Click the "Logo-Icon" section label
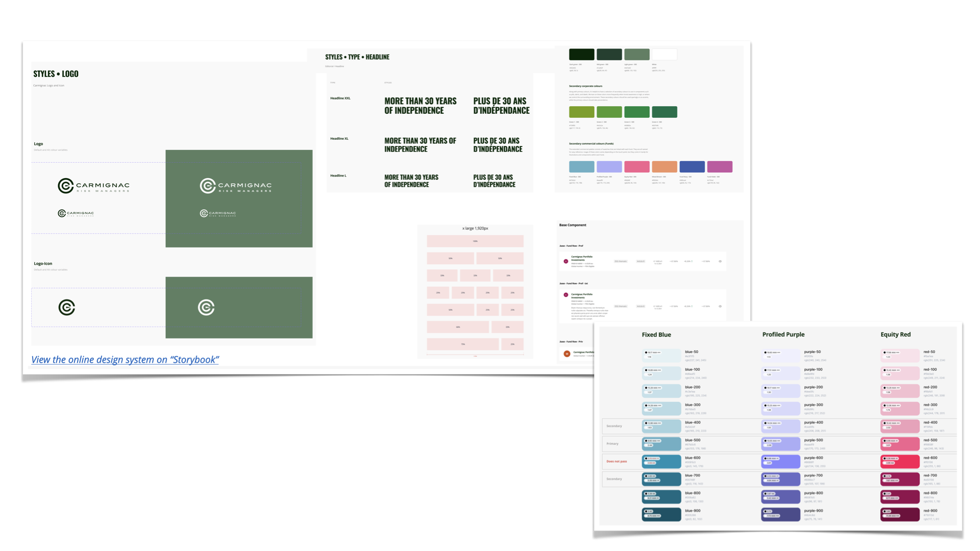Screen dimensions: 980x551 [43, 264]
